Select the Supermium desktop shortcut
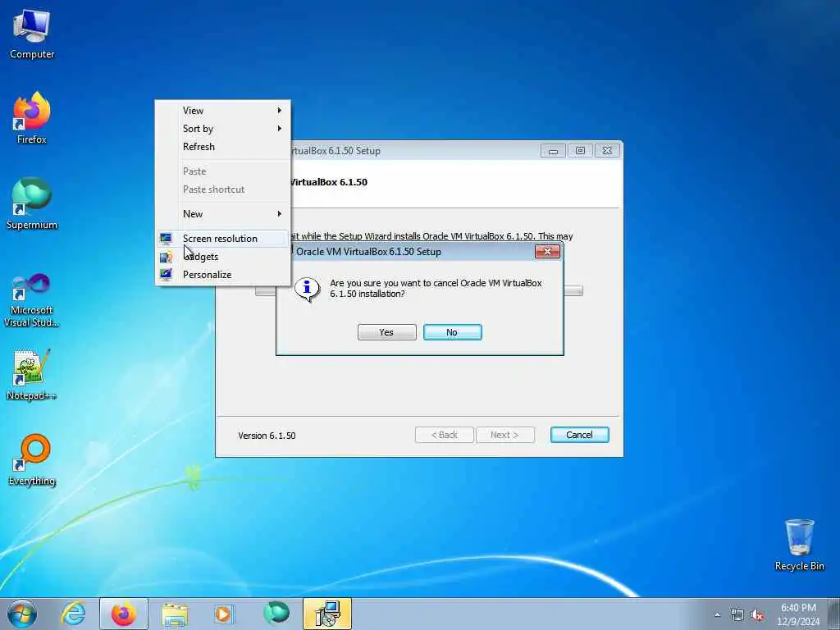 32,203
